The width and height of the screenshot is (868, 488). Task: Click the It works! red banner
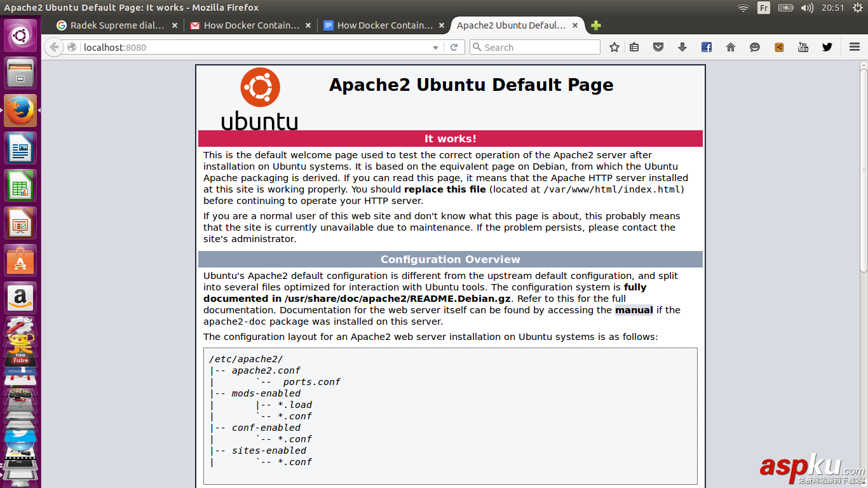point(451,139)
